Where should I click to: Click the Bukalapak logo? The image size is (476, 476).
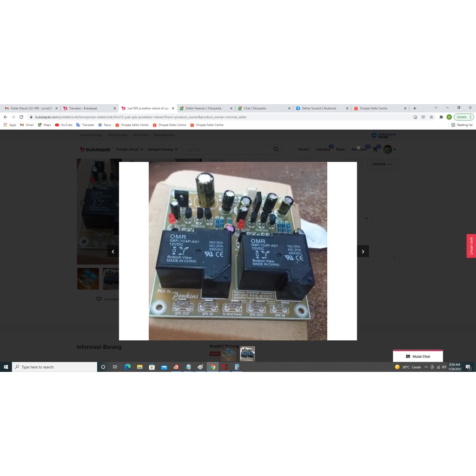click(x=95, y=149)
